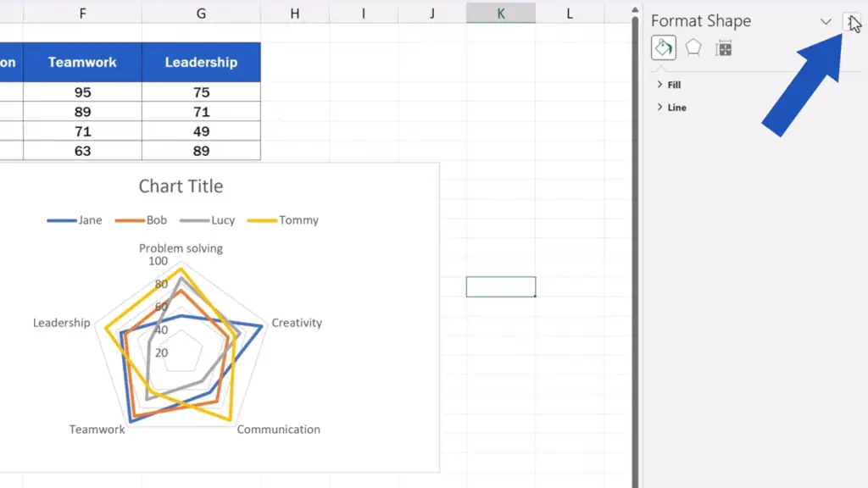868x488 pixels.
Task: Select the Jane legend entry
Action: coord(75,220)
